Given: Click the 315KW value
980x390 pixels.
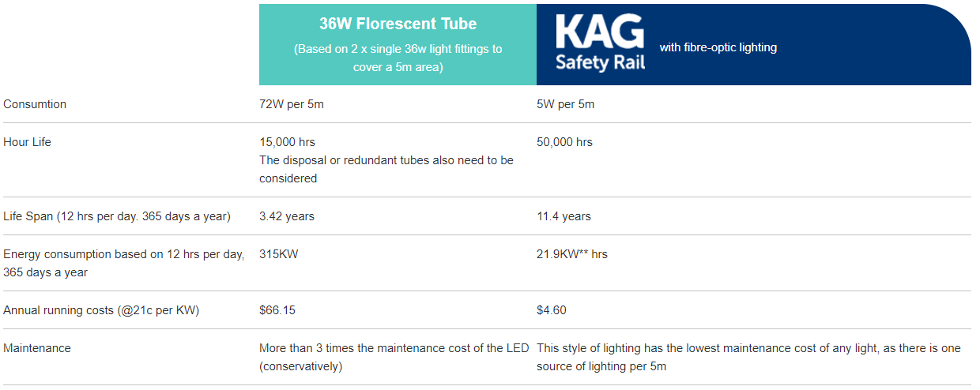Looking at the screenshot, I should [x=278, y=254].
